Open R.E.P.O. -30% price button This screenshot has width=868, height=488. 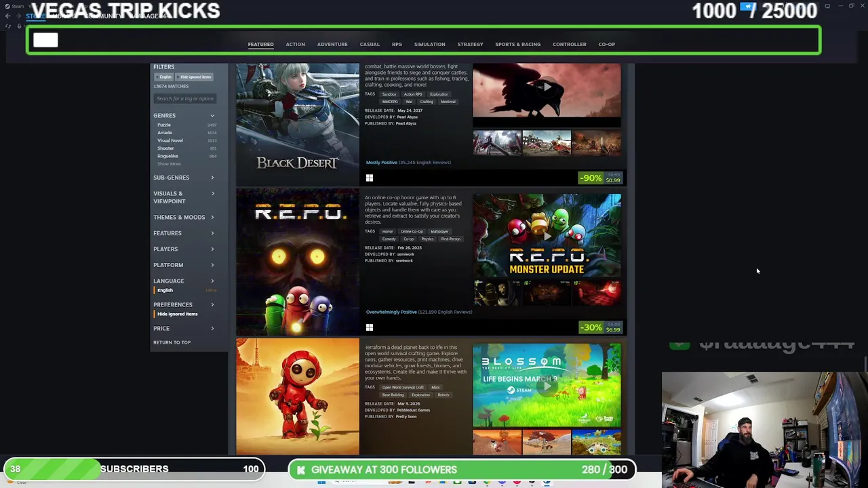click(600, 327)
